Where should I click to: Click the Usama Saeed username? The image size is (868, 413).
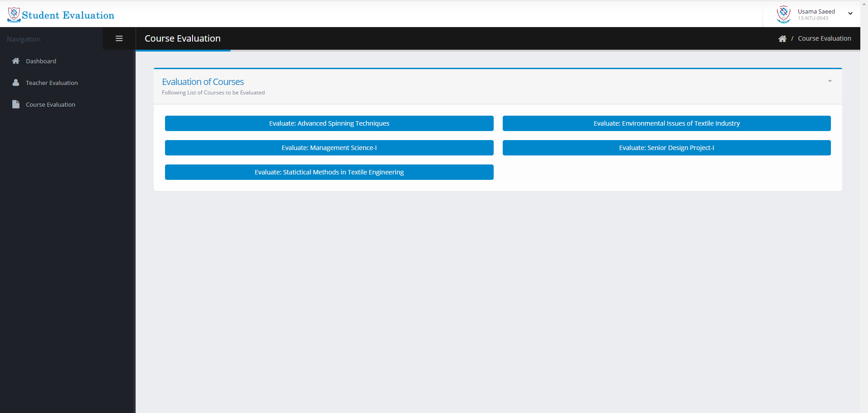point(816,11)
